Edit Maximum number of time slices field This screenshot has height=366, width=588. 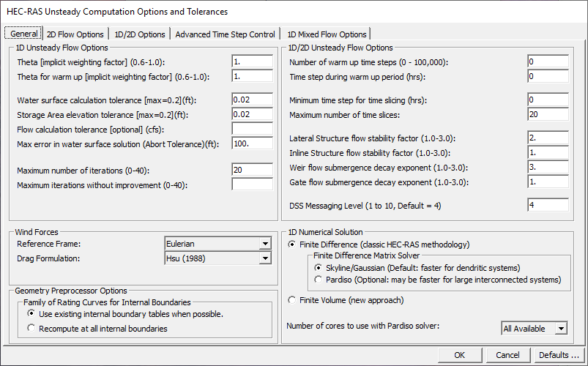[x=548, y=114]
